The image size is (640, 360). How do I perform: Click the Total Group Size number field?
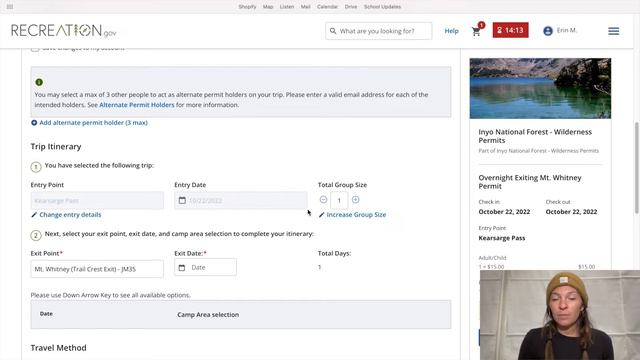(339, 200)
